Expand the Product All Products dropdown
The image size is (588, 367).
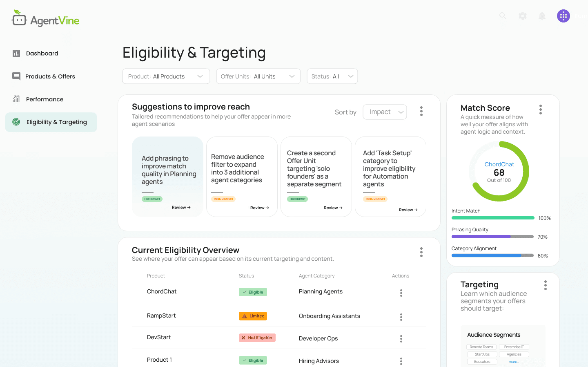coord(166,76)
